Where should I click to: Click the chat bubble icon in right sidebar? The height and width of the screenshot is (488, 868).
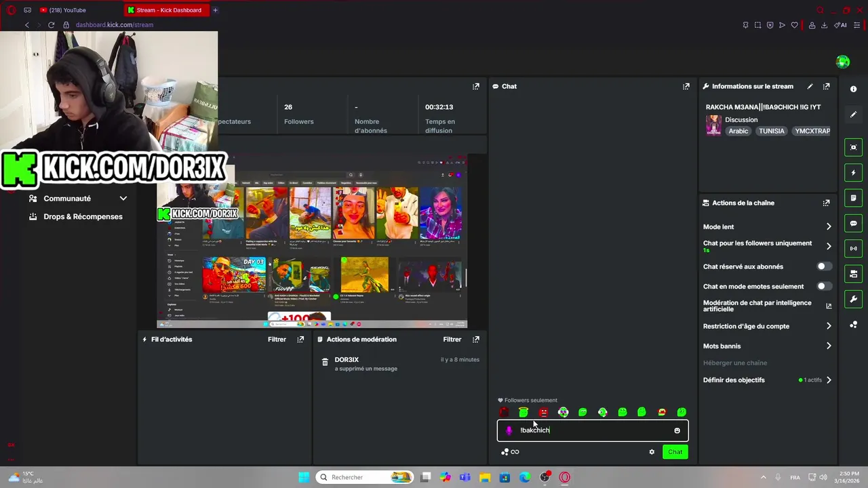pyautogui.click(x=854, y=224)
